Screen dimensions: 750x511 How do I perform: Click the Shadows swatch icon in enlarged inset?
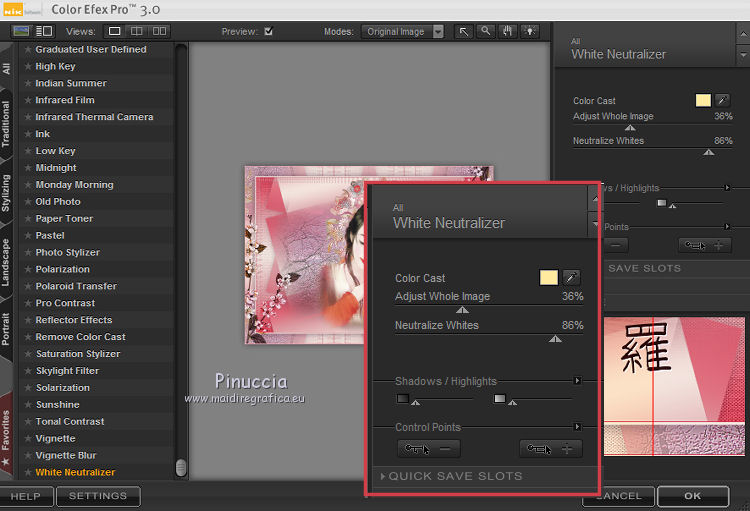point(403,399)
